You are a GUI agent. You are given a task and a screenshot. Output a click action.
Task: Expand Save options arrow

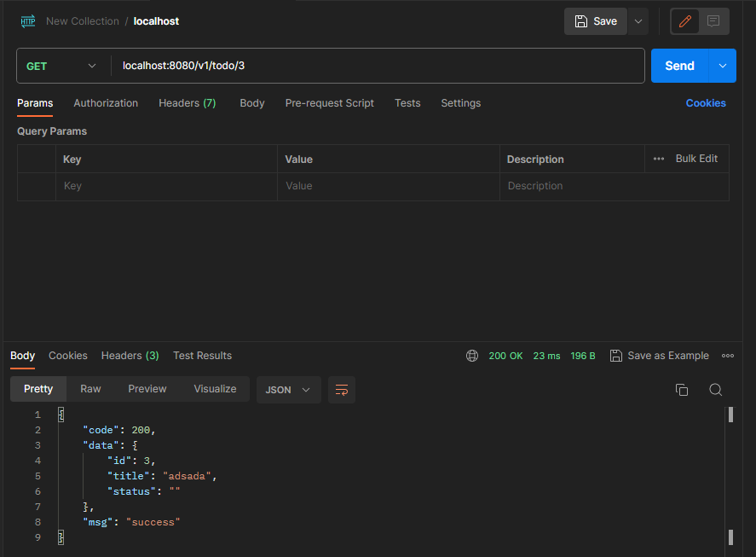tap(638, 21)
